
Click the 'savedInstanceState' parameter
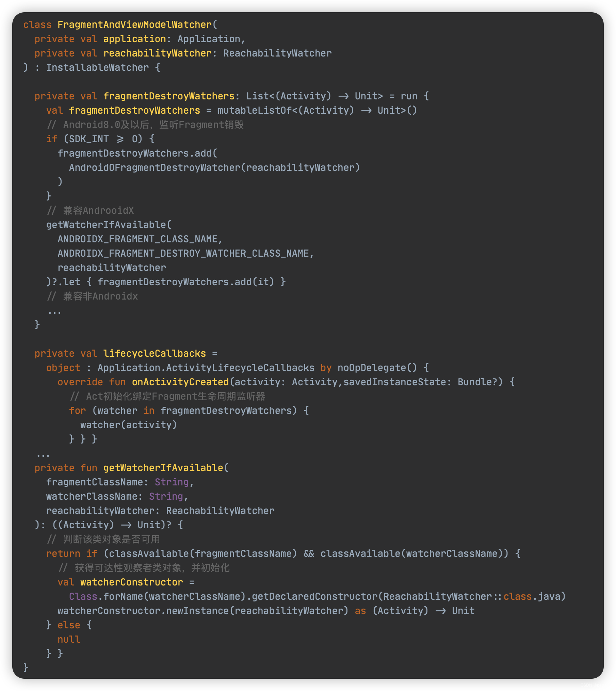[395, 382]
